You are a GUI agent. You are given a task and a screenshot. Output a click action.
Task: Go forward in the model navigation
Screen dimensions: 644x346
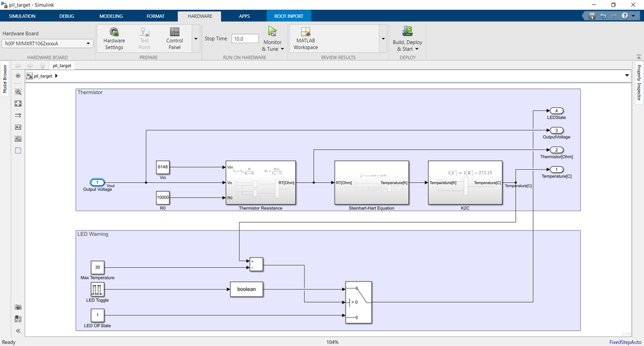coord(30,66)
